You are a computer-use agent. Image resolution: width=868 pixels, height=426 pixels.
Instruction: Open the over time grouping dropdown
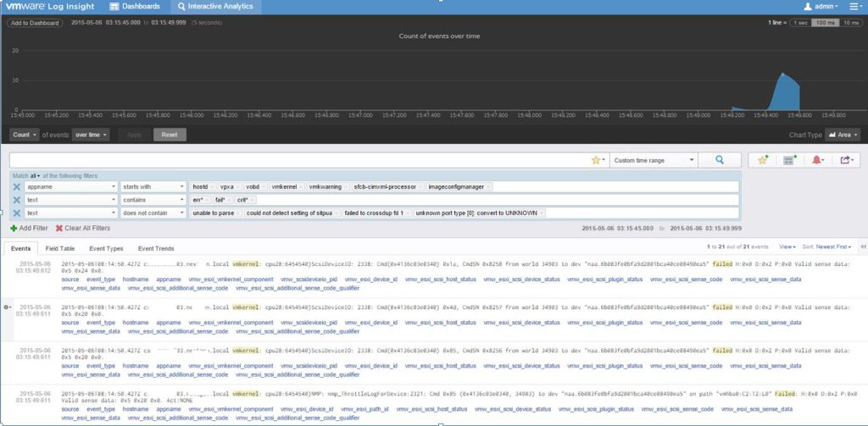click(x=90, y=135)
